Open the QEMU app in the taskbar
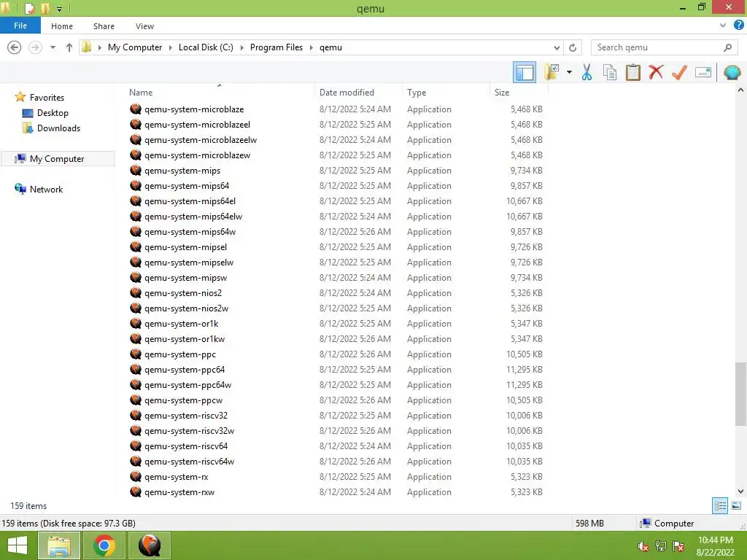Viewport: 747px width, 560px height. [150, 545]
